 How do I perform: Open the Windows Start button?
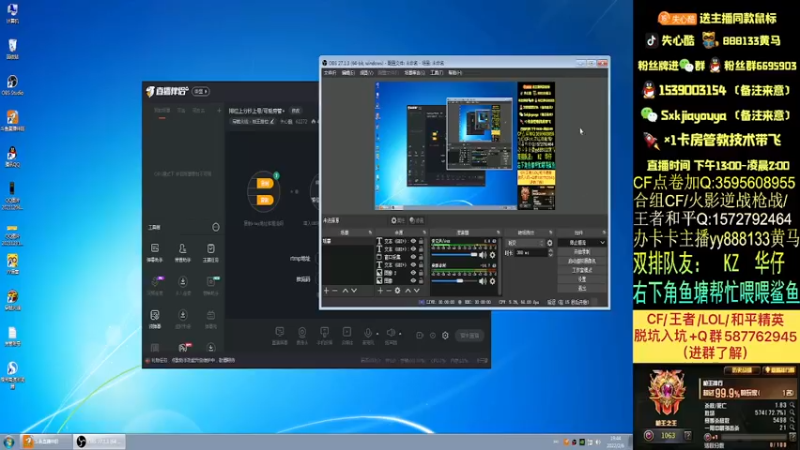coord(9,441)
